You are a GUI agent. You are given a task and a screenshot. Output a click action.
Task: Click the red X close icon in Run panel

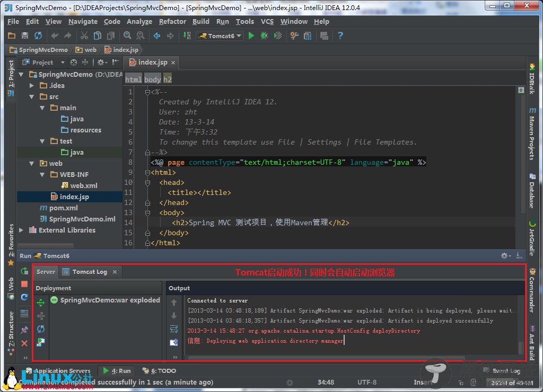point(24,343)
